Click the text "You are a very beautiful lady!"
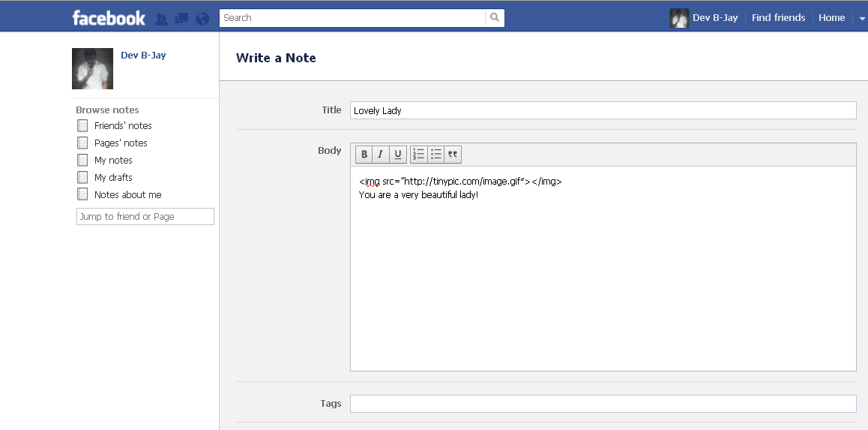The height and width of the screenshot is (430, 868). click(418, 195)
